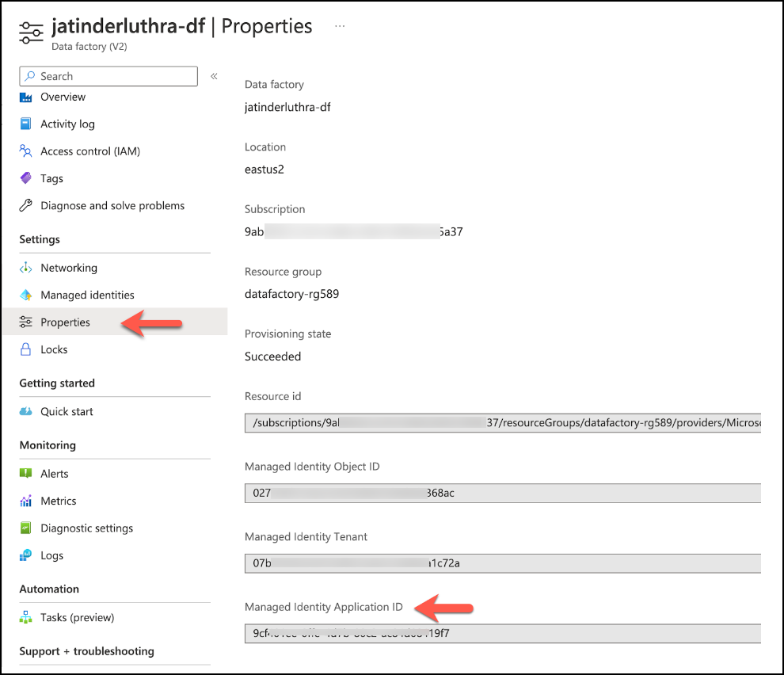
Task: Open the ellipsis more options menu
Action: pos(340,26)
